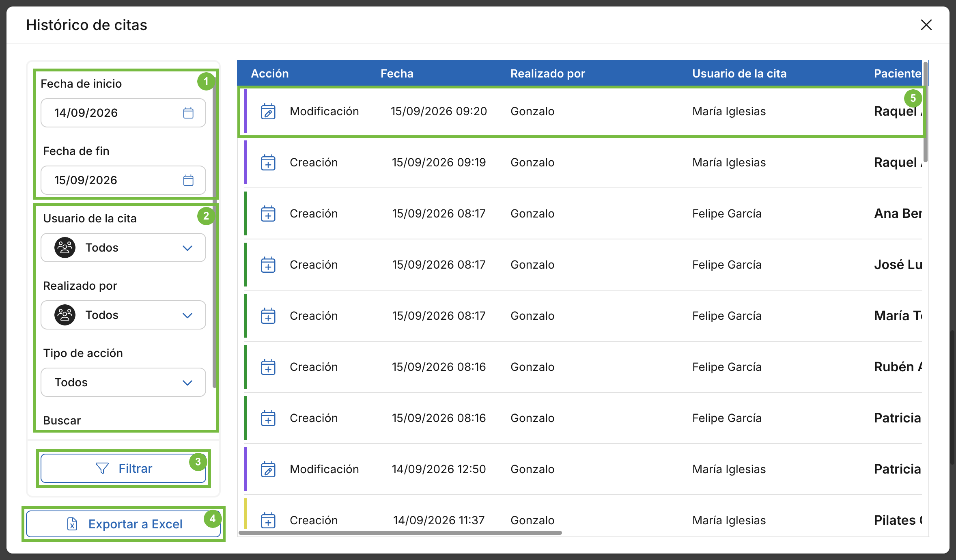Click the Filtrar button
The image size is (956, 560).
tap(123, 468)
